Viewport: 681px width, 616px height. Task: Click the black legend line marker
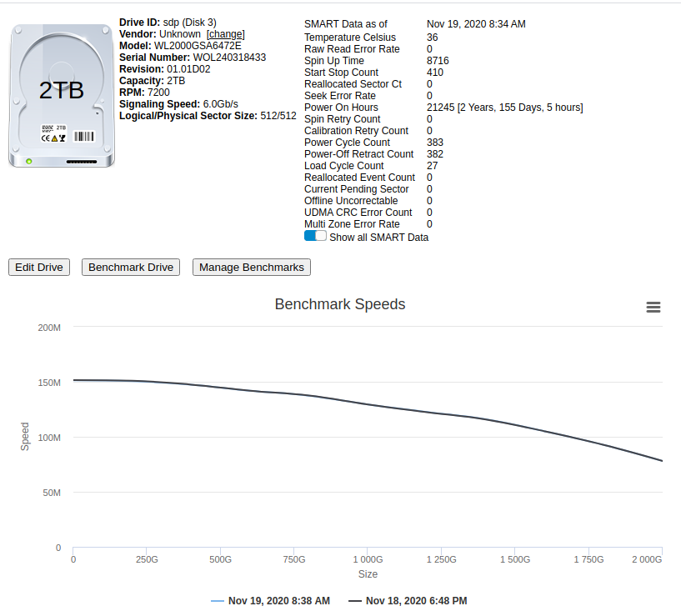[x=355, y=601]
